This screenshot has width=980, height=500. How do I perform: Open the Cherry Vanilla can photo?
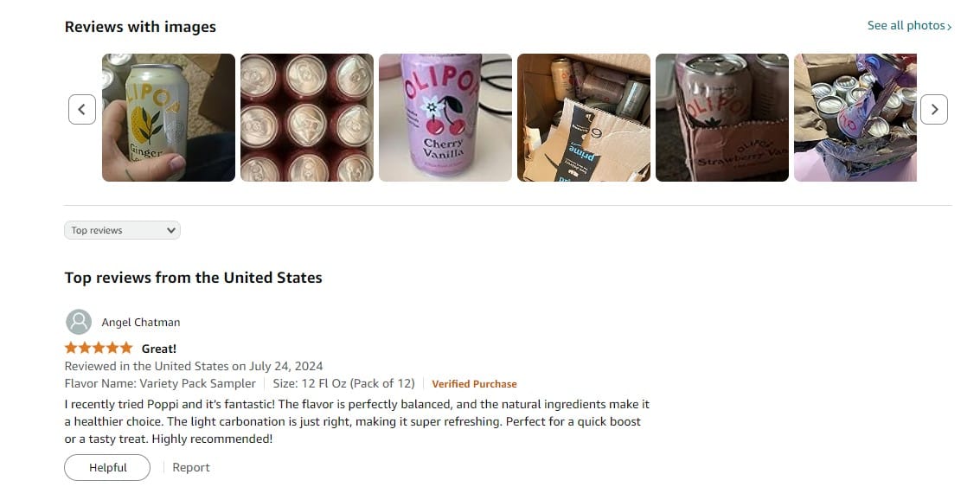445,118
